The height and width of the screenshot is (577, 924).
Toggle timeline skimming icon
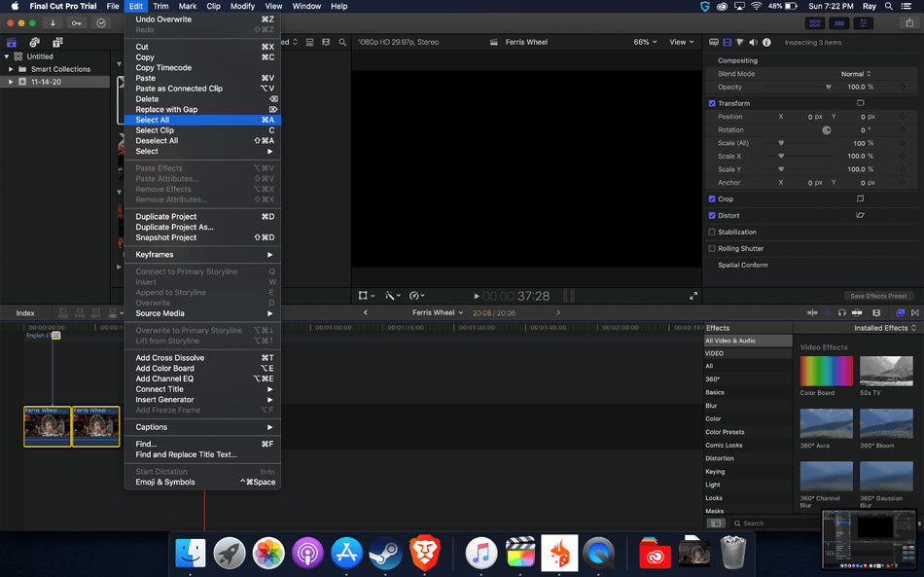(812, 313)
